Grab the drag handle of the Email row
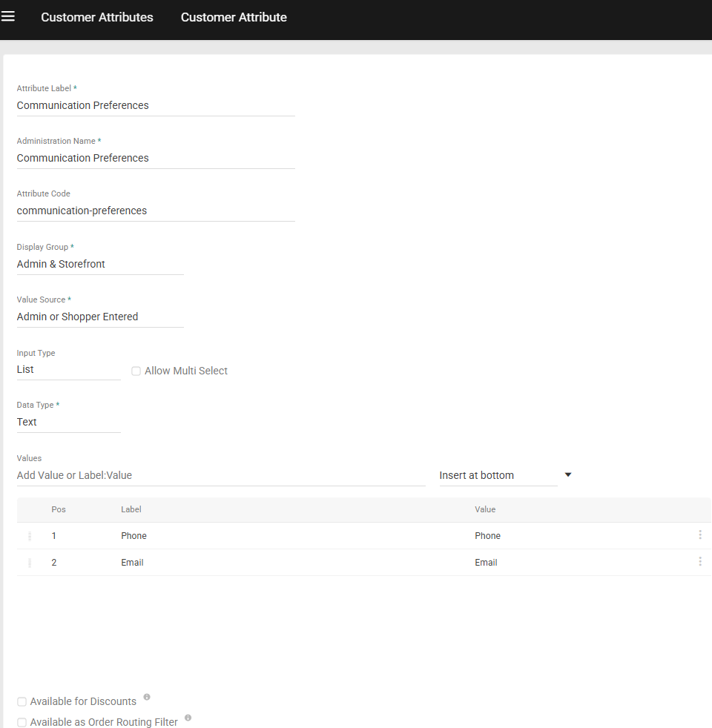Screen dimensions: 712x728 pos(30,563)
